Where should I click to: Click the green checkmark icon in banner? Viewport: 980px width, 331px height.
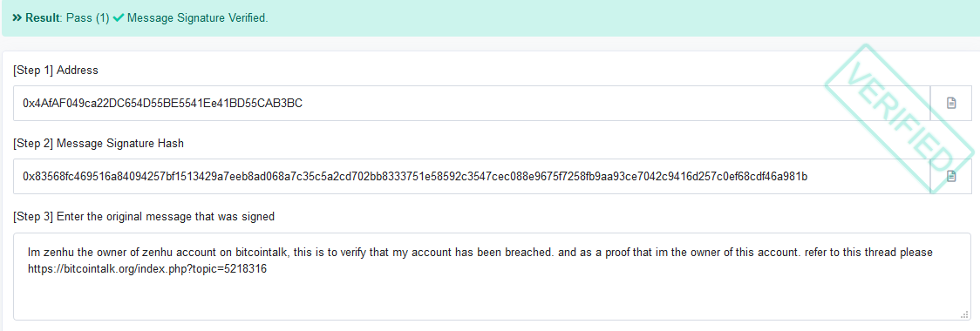tap(118, 18)
